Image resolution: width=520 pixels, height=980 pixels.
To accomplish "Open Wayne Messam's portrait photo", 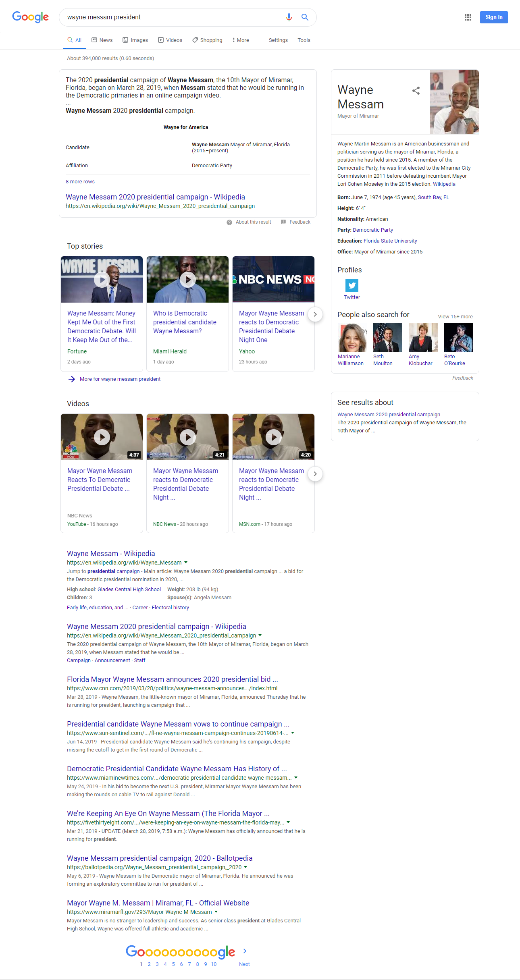I will coord(454,102).
